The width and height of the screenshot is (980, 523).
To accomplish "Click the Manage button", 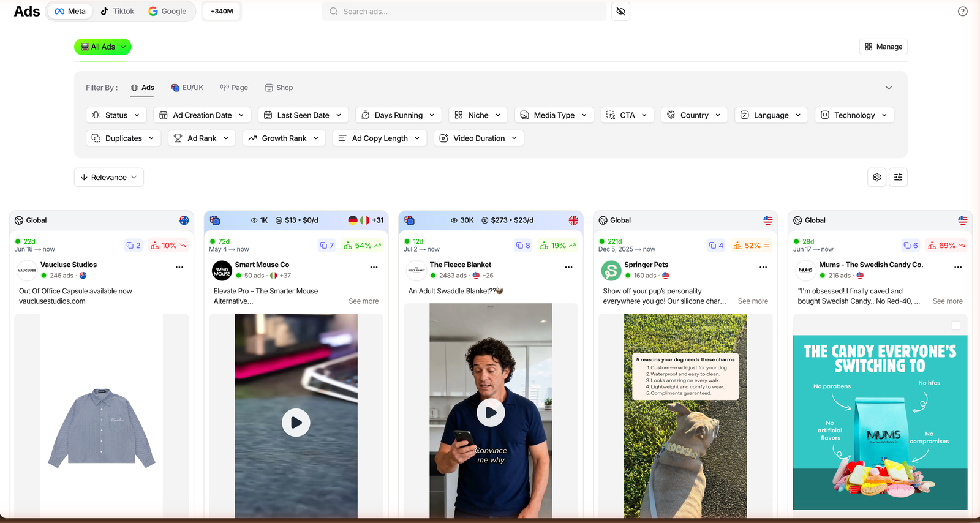I will click(x=883, y=47).
